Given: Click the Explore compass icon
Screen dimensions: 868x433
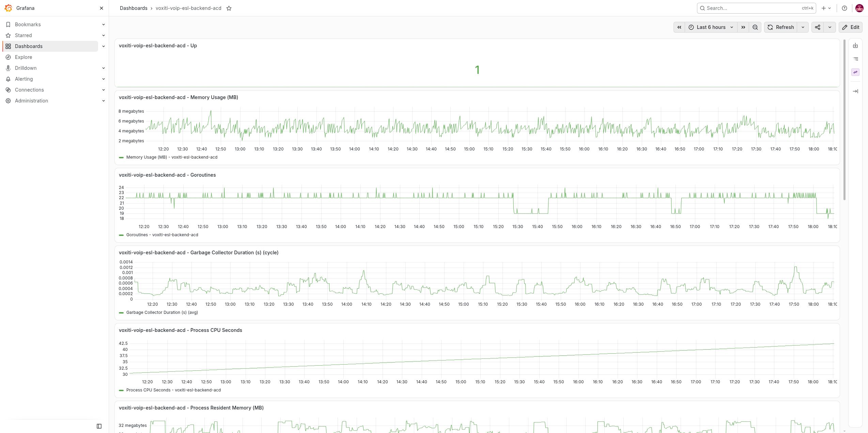Looking at the screenshot, I should [x=8, y=57].
